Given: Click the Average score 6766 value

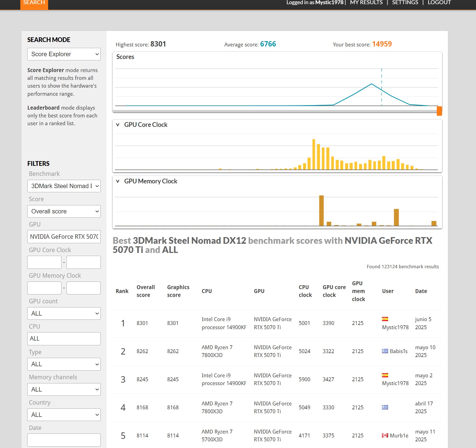Looking at the screenshot, I should pyautogui.click(x=268, y=44).
